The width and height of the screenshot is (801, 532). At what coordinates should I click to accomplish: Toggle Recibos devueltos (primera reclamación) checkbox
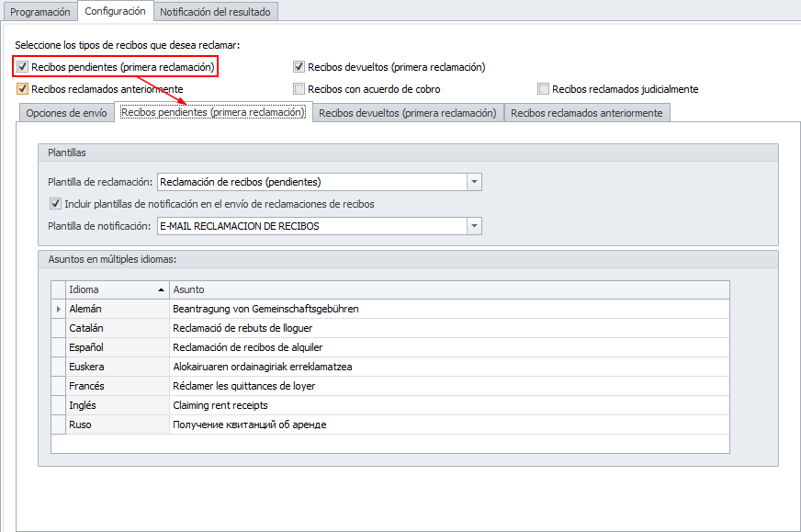tap(299, 66)
